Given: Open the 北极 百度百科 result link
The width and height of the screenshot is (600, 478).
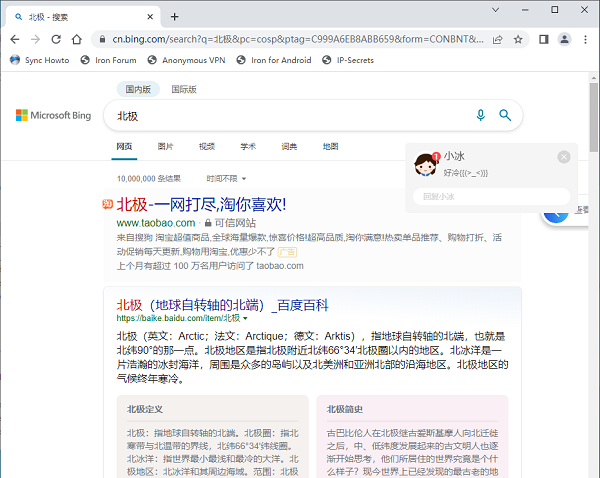Looking at the screenshot, I should pyautogui.click(x=222, y=305).
